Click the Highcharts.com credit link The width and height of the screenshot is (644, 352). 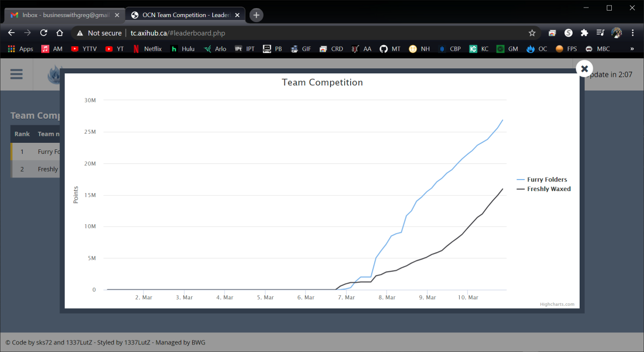coord(557,304)
